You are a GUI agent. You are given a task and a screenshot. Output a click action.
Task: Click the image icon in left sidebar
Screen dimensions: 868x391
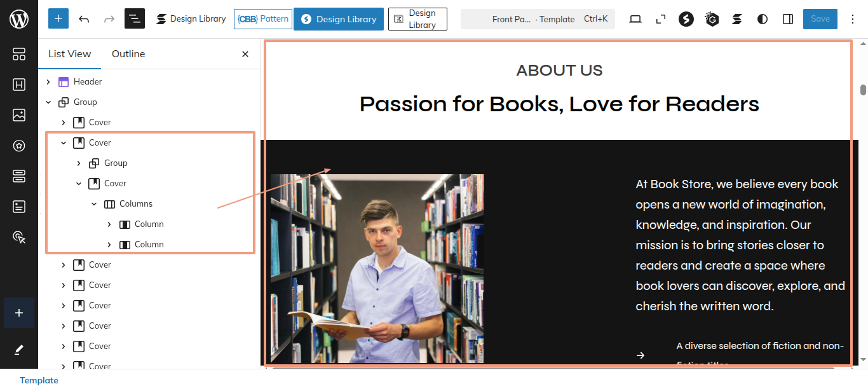coord(19,115)
